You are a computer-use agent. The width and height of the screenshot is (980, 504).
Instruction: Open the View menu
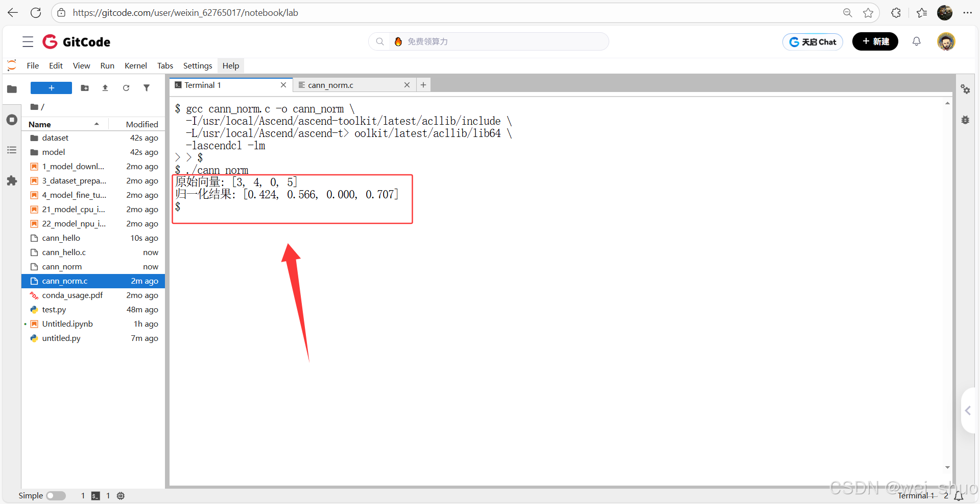pos(82,65)
